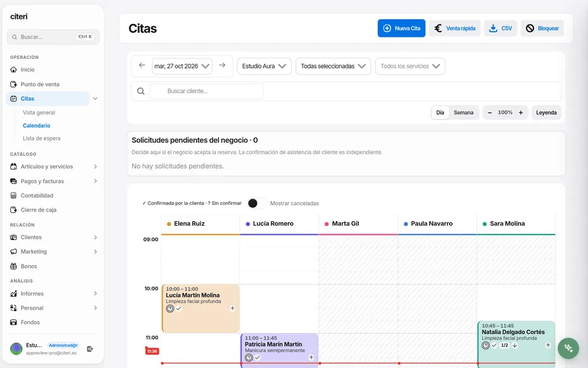Open Artículos y servicios menu item
Viewport: 588px width, 368px height.
point(47,166)
